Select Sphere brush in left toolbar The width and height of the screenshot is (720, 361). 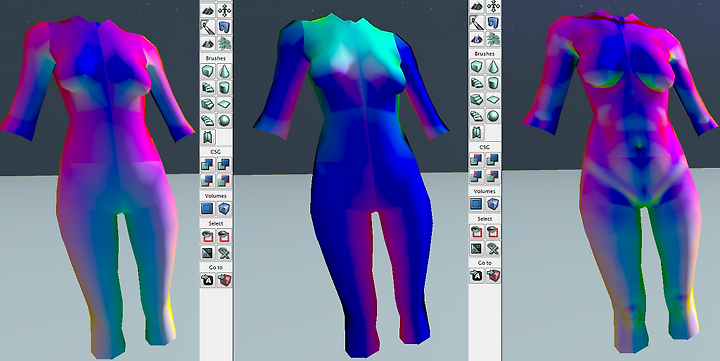tap(224, 121)
